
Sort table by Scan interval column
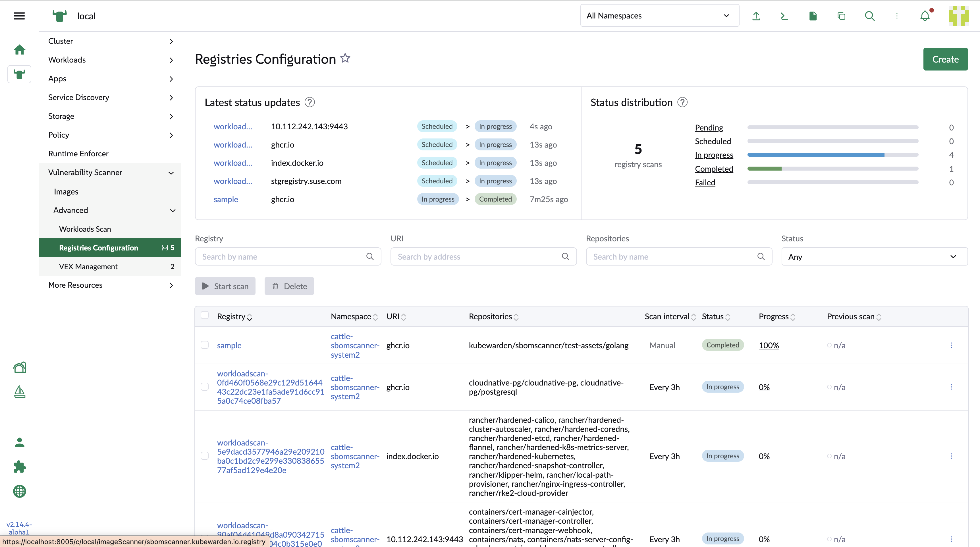[x=670, y=317]
